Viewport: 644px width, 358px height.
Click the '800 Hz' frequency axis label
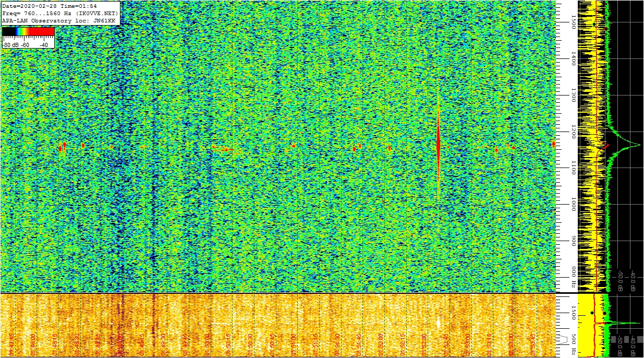click(573, 277)
